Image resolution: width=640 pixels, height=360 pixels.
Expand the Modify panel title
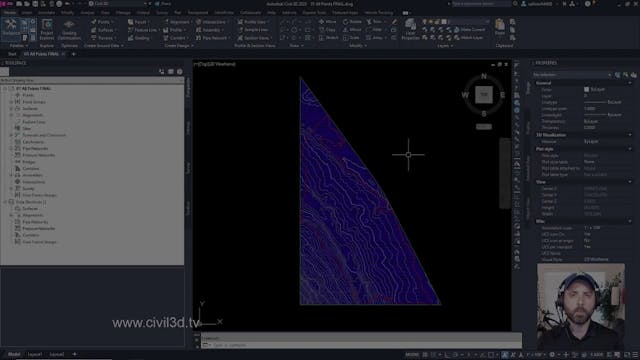point(358,46)
